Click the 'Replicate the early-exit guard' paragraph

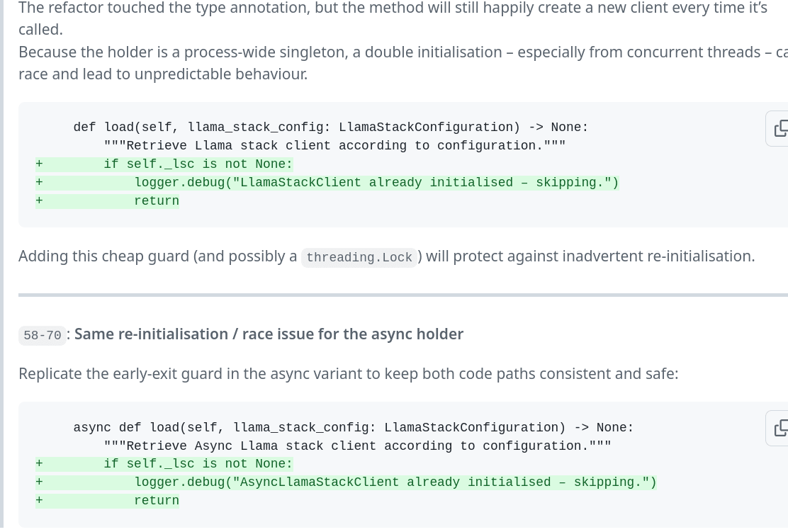348,373
